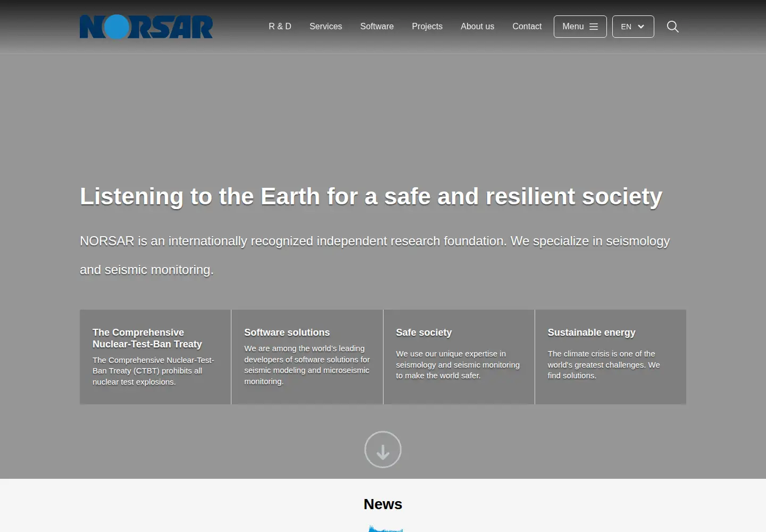The image size is (766, 532).
Task: Click the text 'NORSAR is an internationally recognized'
Action: (x=374, y=255)
